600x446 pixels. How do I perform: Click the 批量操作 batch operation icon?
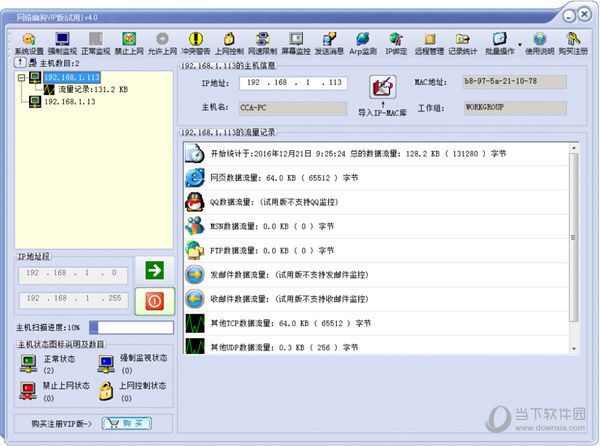coord(500,44)
